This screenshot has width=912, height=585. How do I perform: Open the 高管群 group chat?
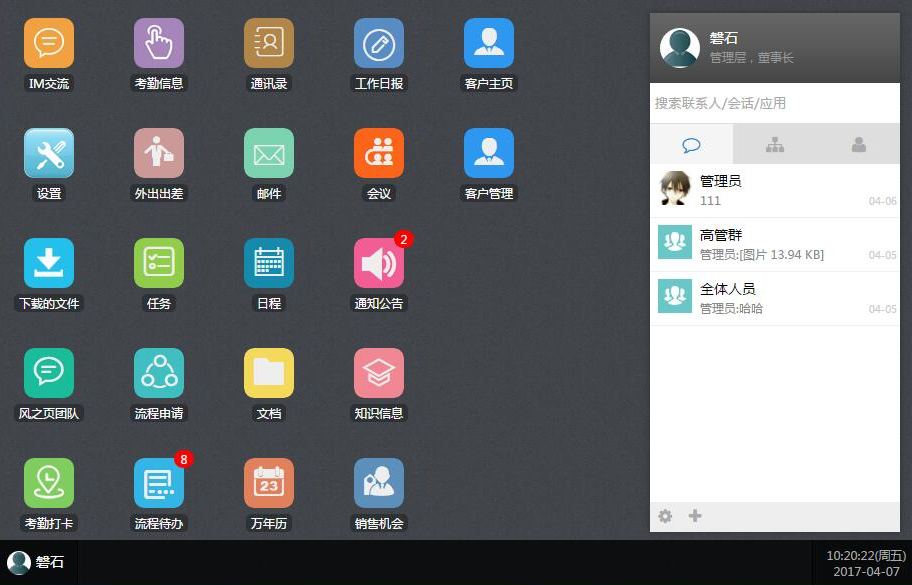coord(775,245)
